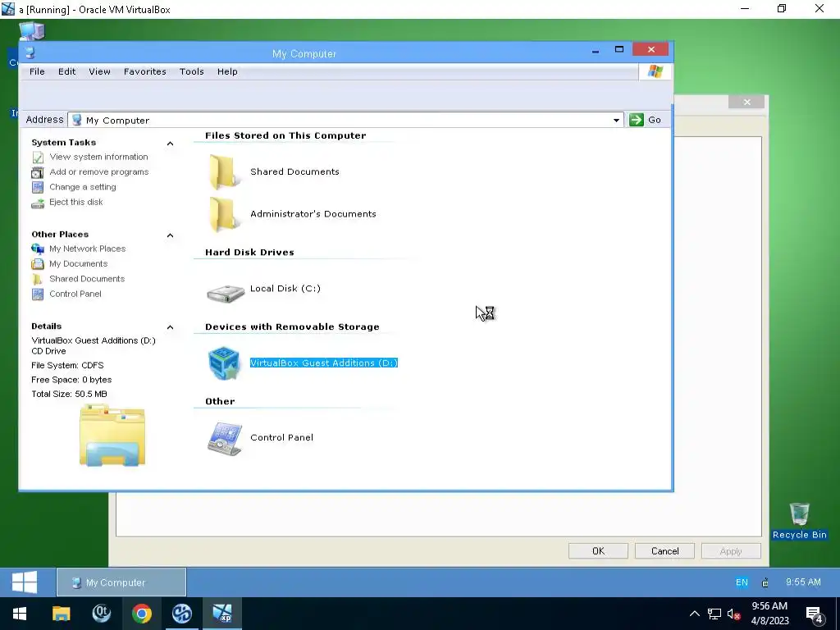Open the Shared Documents folder icon

click(x=223, y=171)
